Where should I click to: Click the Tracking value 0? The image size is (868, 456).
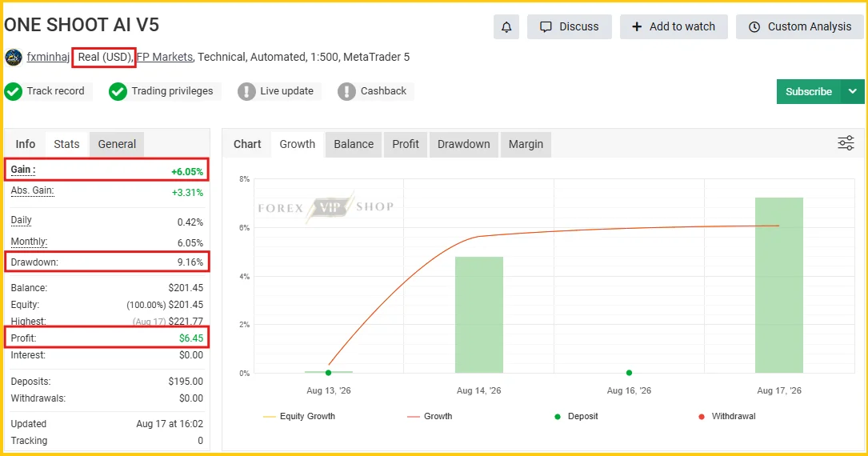point(200,441)
